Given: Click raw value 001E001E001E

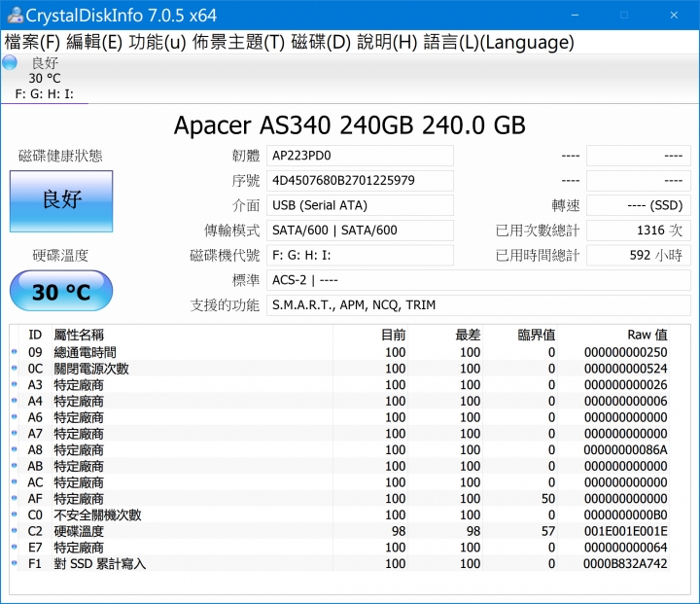Looking at the screenshot, I should pos(625,531).
